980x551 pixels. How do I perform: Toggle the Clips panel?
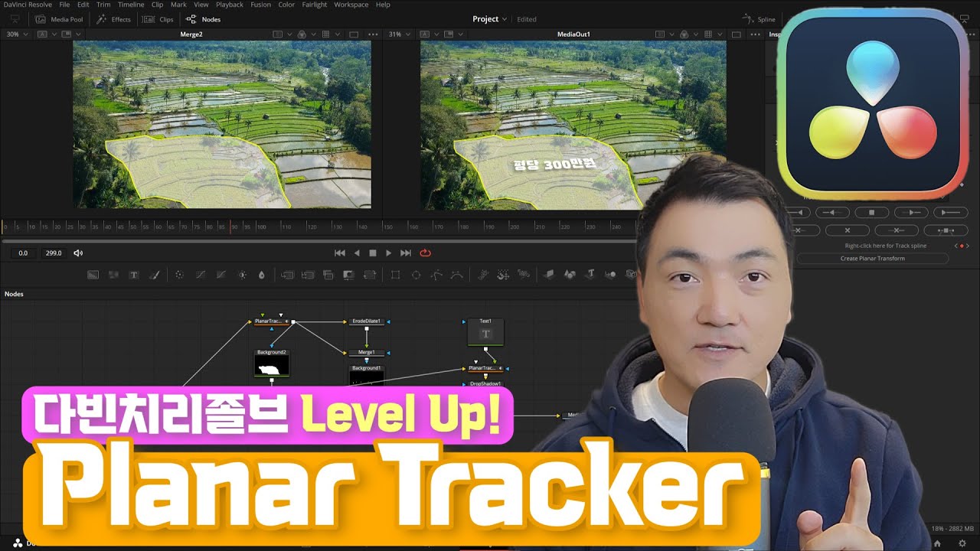pos(159,19)
